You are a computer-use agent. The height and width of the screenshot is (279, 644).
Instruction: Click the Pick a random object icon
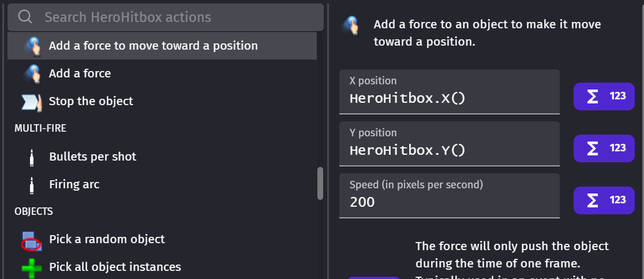click(x=32, y=240)
